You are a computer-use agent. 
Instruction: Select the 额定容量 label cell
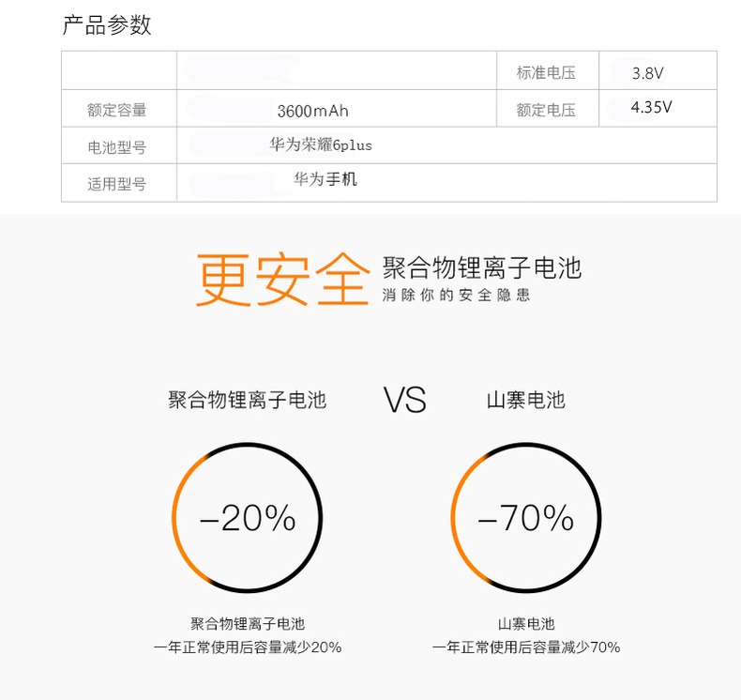tap(117, 110)
